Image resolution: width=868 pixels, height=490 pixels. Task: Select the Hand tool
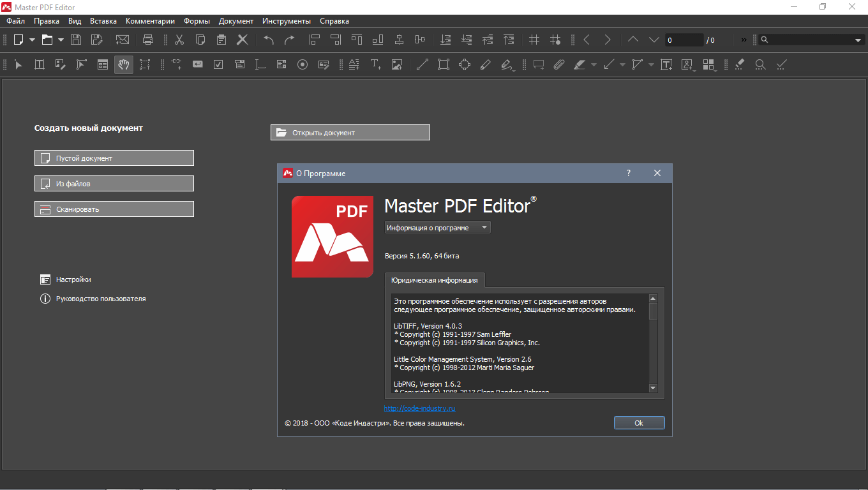[124, 64]
